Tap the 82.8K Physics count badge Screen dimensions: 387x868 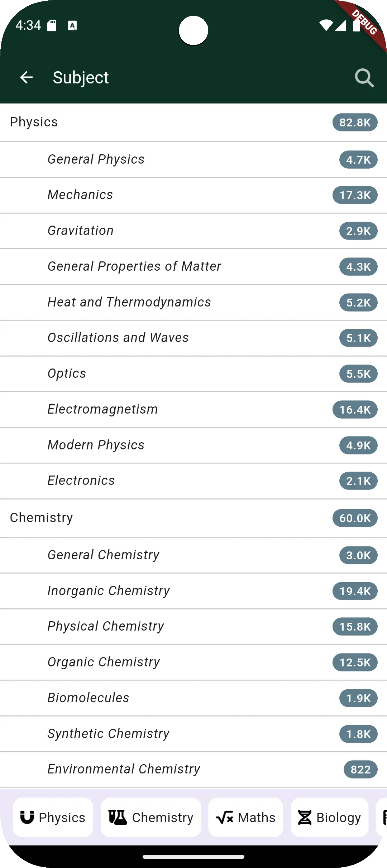[355, 122]
